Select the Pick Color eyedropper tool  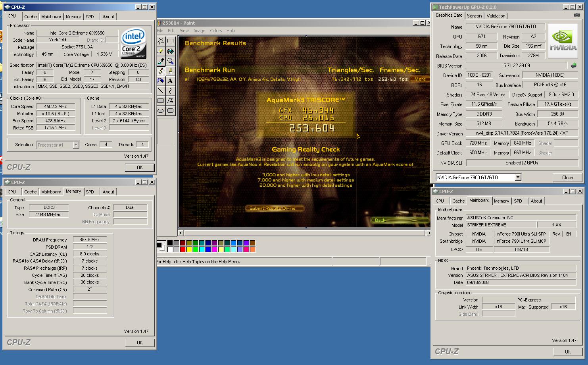point(161,61)
